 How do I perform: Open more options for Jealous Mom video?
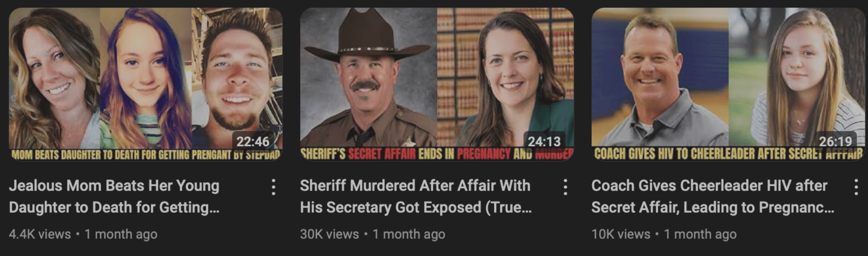click(273, 187)
